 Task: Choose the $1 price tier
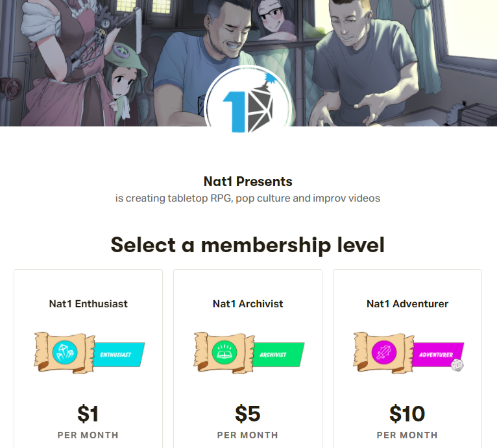[x=88, y=413]
